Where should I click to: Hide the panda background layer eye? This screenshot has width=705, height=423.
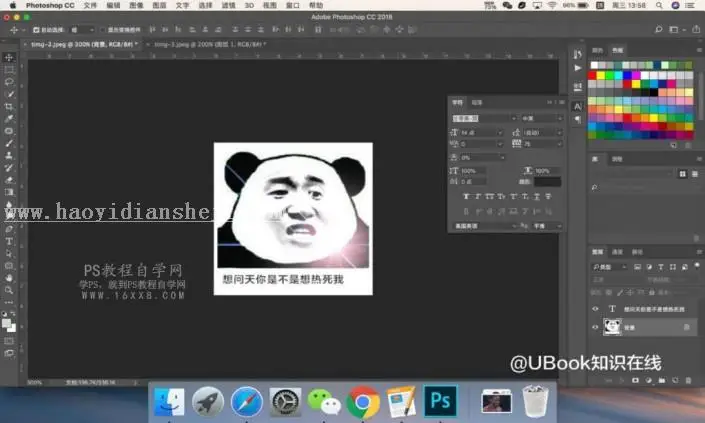[x=595, y=327]
